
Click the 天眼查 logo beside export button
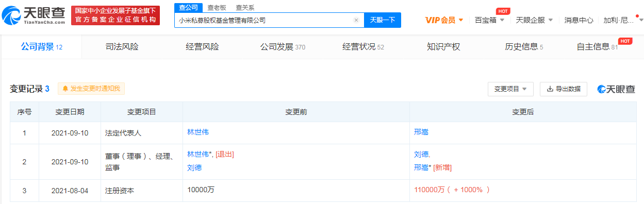[x=617, y=89]
